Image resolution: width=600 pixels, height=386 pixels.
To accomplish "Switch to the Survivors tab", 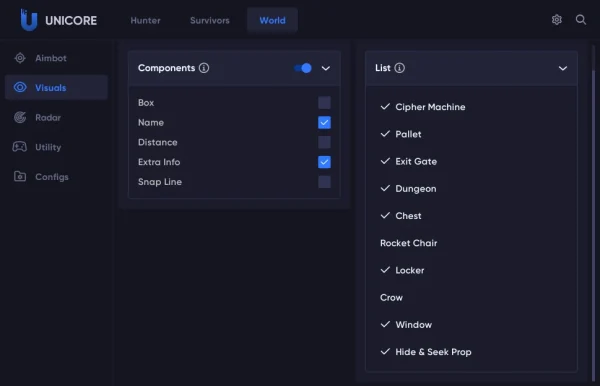I will point(210,20).
